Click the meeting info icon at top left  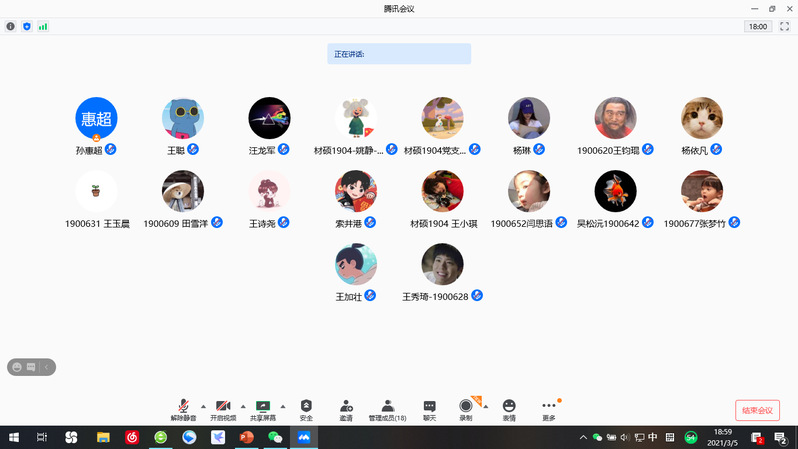pyautogui.click(x=11, y=27)
